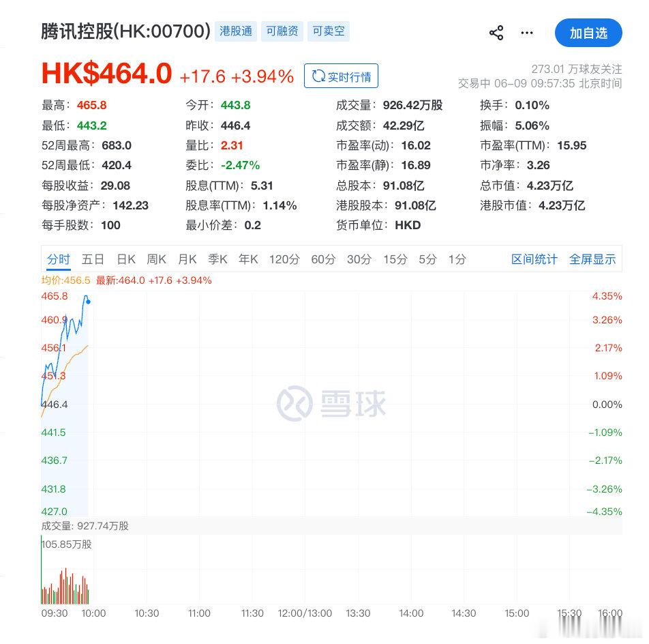Click the 每股收益 value 29.08
Viewport: 649px width, 644px height.
(x=115, y=186)
